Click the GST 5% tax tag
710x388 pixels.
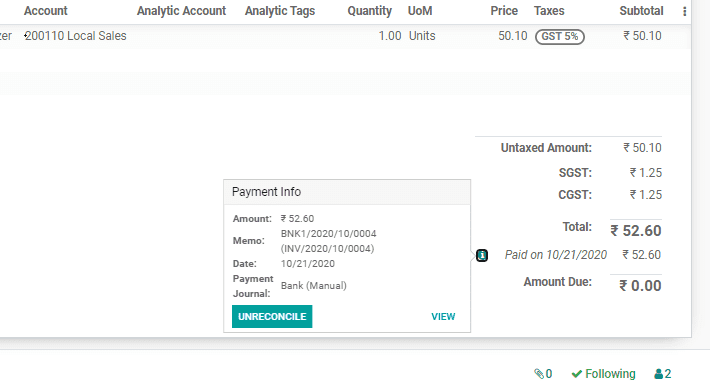click(560, 37)
